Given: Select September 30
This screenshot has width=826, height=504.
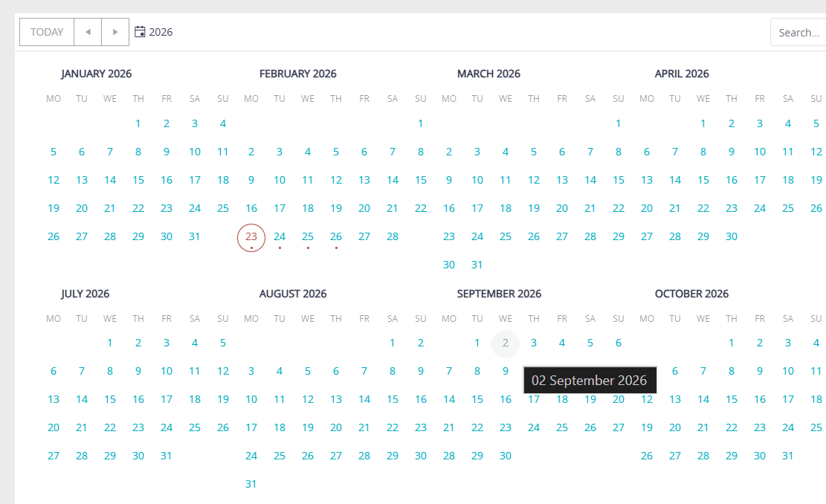Looking at the screenshot, I should pyautogui.click(x=505, y=456).
